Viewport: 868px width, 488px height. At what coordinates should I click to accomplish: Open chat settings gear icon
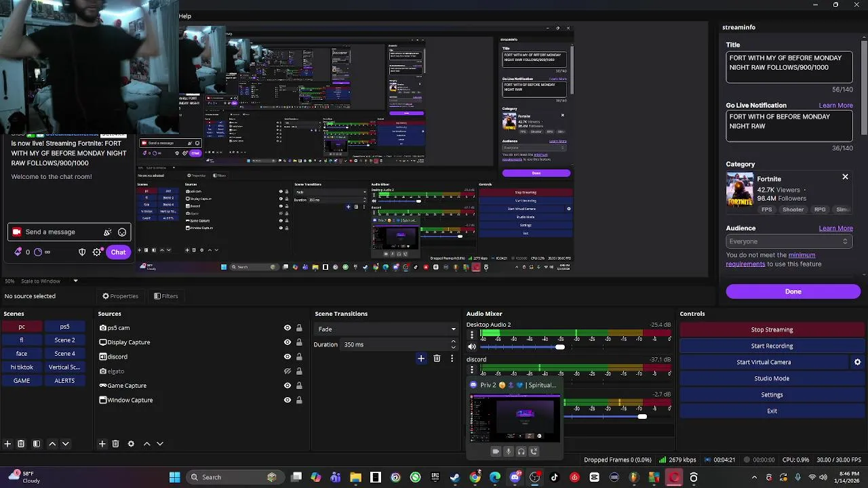(97, 252)
